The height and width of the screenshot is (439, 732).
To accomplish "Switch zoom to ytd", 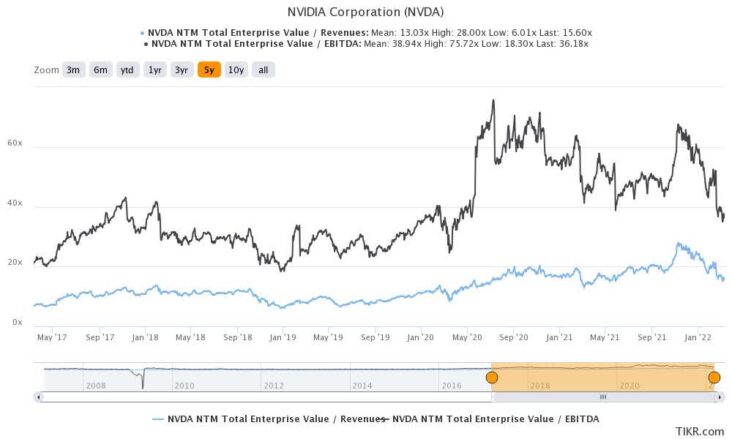I will [128, 70].
